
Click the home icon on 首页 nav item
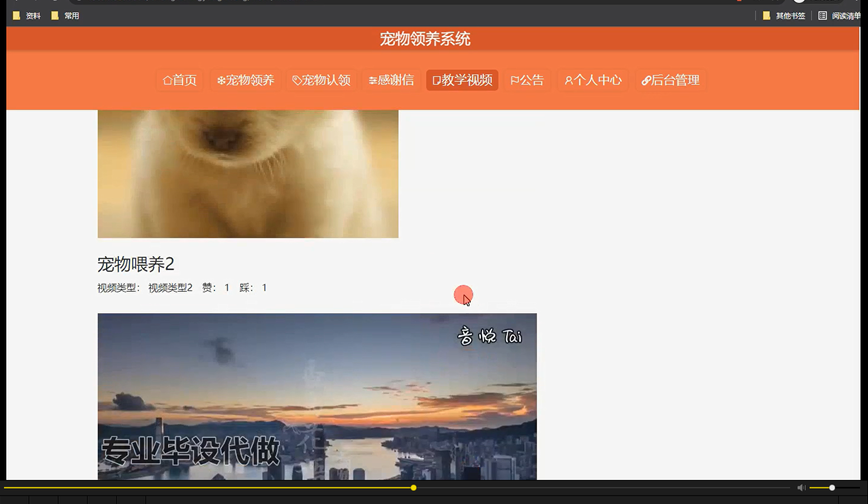point(168,80)
